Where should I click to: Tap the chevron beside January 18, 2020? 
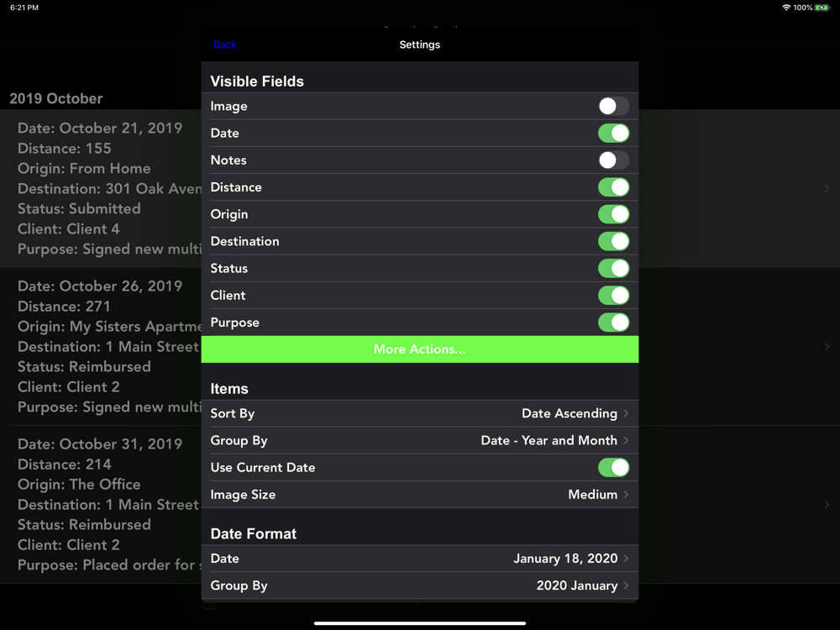pyautogui.click(x=627, y=559)
